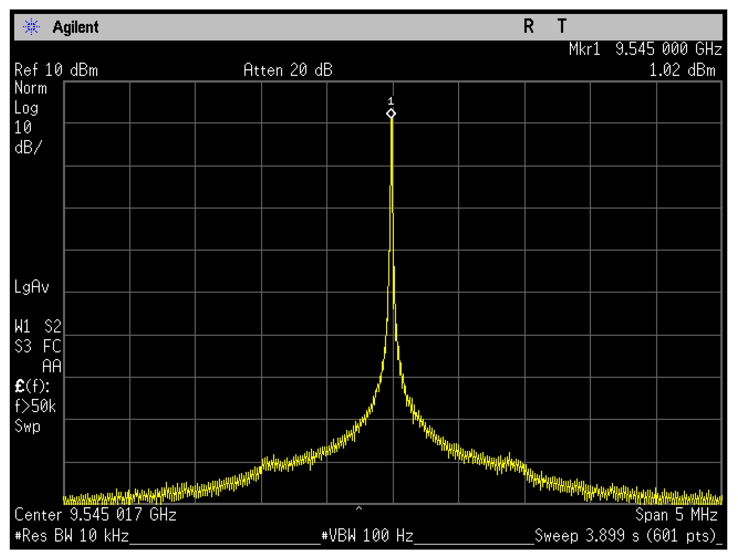This screenshot has height=560, width=738.
Task: Click the Agilent starburst logo icon
Action: point(31,27)
